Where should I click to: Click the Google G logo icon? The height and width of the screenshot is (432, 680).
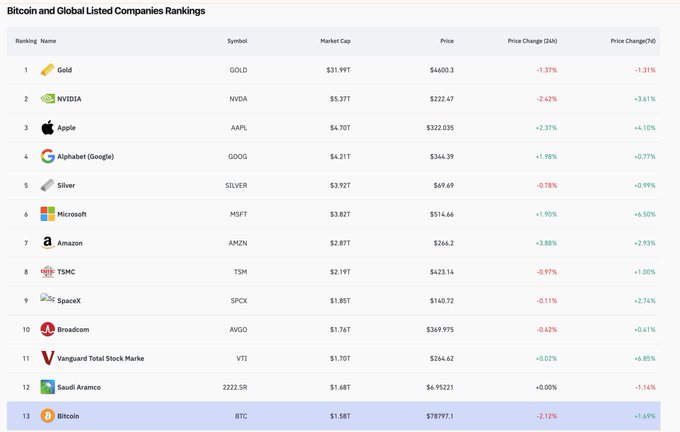48,156
